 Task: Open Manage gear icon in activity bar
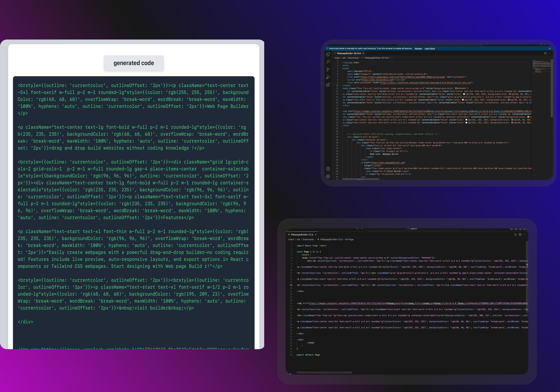(x=328, y=176)
